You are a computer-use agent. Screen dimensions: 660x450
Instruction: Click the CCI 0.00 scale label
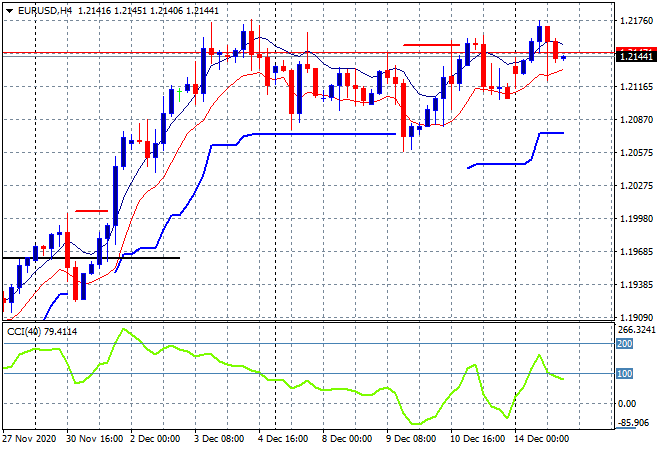[627, 404]
